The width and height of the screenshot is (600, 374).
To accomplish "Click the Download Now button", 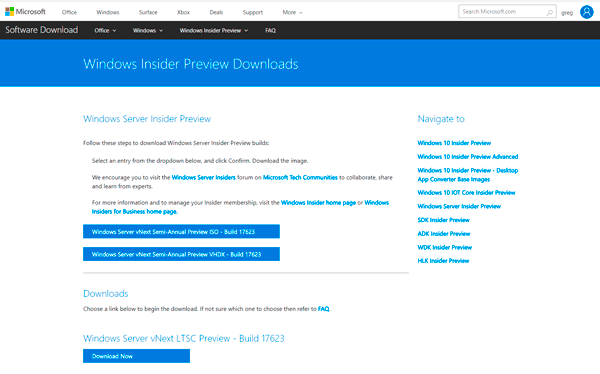I will click(x=136, y=356).
